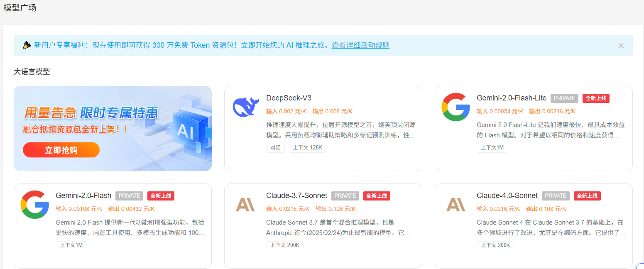Click the 上下文1M tag on Gemini-2.0-Flash-Lite

(492, 148)
